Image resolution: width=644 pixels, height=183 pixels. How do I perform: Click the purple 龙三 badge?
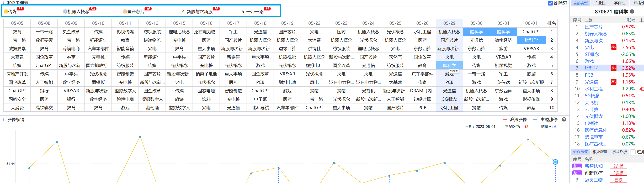click(577, 166)
